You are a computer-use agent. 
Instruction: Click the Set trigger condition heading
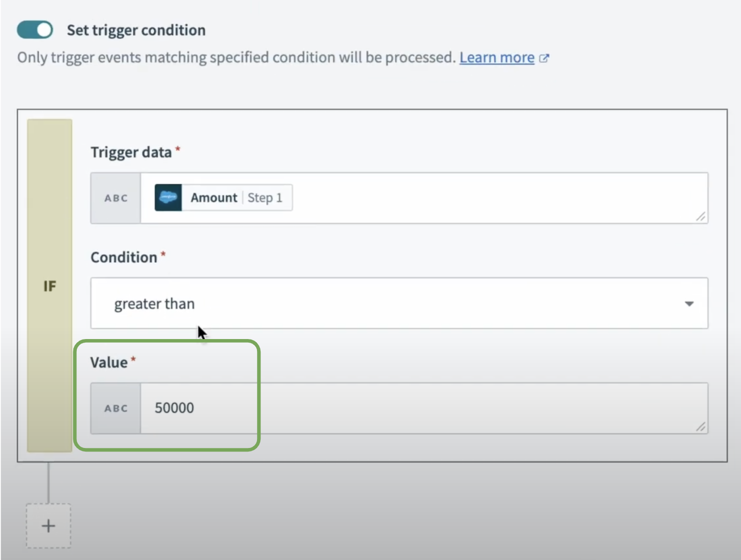(x=136, y=30)
